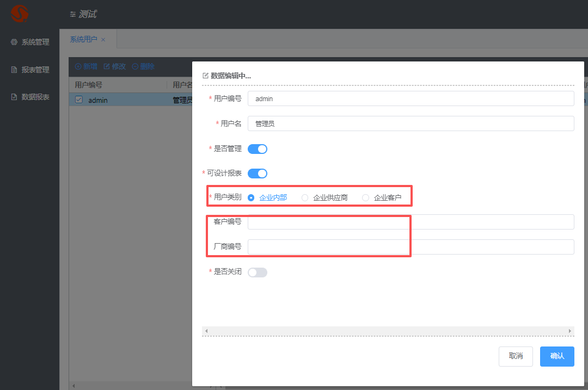This screenshot has height=390, width=588.
Task: Click the dialog's right scroll arrow
Action: pyautogui.click(x=570, y=331)
